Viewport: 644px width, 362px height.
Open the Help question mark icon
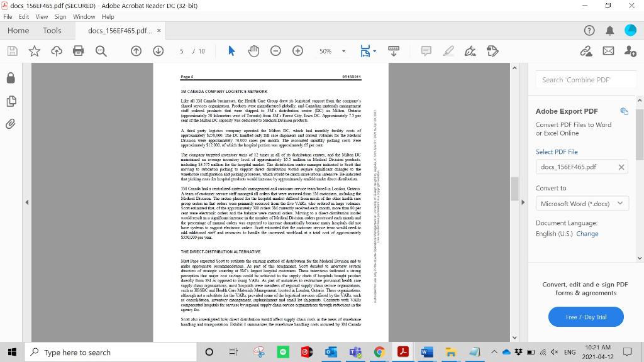(x=589, y=30)
